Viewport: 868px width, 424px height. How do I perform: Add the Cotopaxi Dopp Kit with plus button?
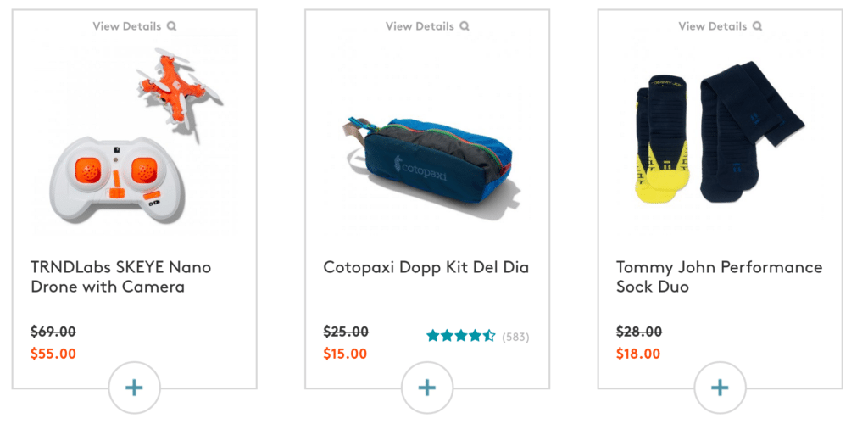pyautogui.click(x=427, y=388)
